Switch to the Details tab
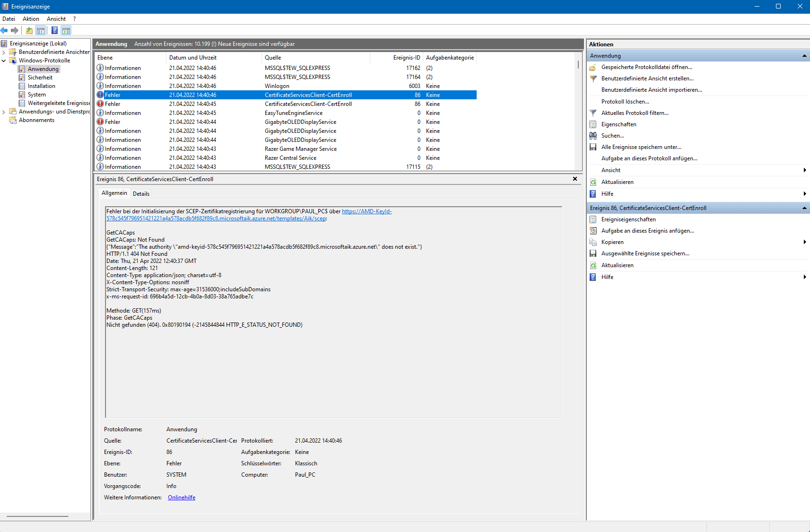The height and width of the screenshot is (532, 810). (141, 194)
